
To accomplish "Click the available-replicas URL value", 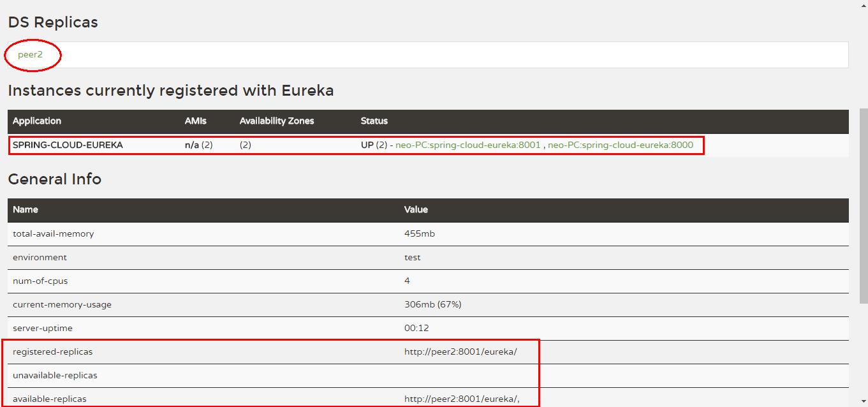I will point(462,398).
